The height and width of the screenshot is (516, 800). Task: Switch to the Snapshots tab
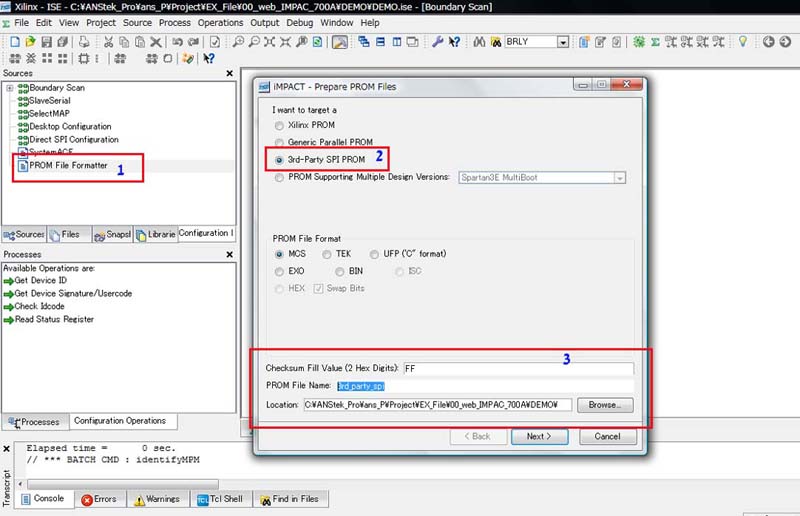(113, 234)
